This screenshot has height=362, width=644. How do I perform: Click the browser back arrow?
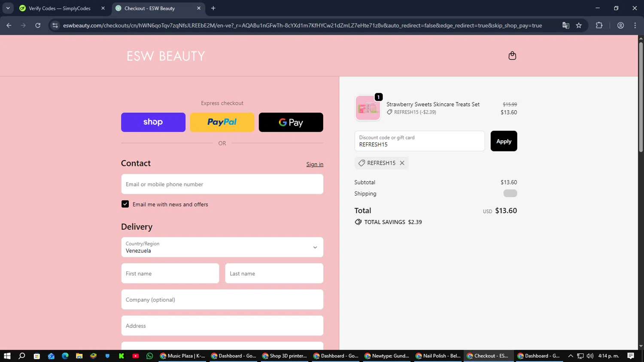pos(9,25)
